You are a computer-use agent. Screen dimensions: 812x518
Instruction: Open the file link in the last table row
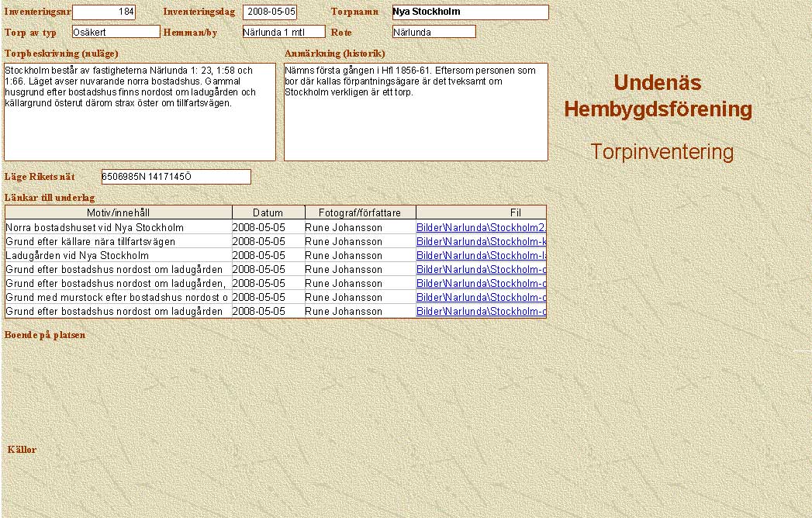[x=481, y=312]
